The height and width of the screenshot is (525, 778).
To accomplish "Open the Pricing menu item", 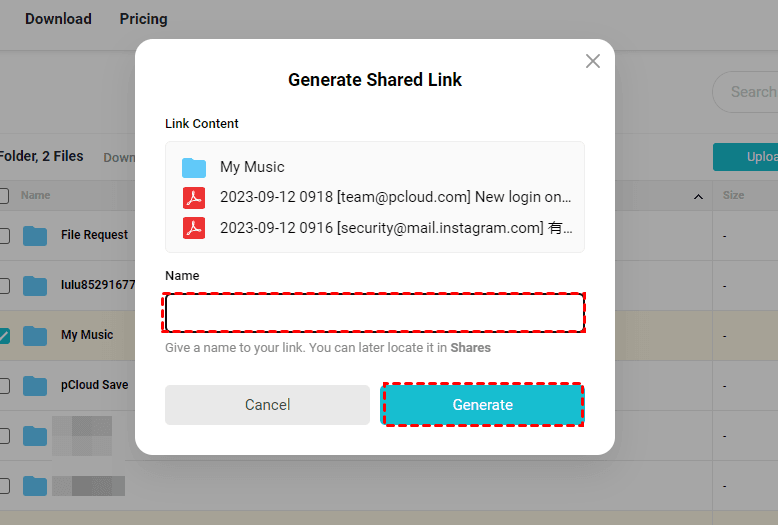I will tap(144, 19).
